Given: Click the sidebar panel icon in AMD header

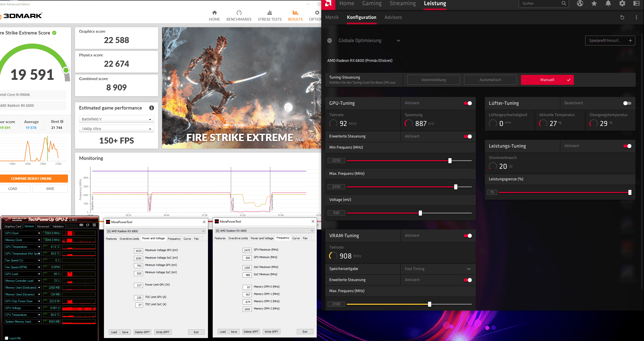Looking at the screenshot, I should click(x=636, y=3).
